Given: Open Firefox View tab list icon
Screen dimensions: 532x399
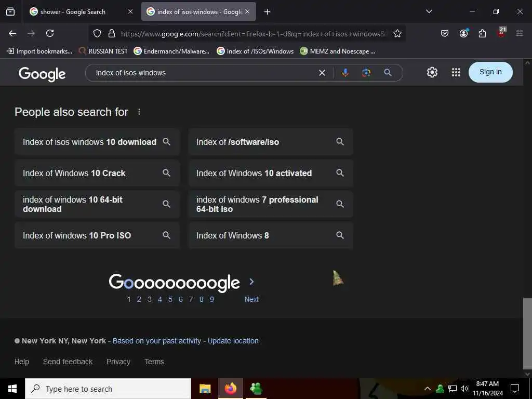Looking at the screenshot, I should 10,11.
